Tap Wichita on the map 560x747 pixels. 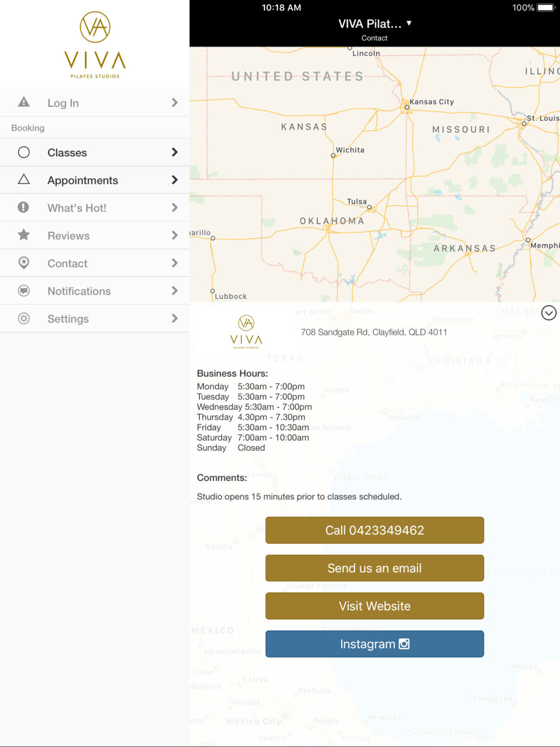pos(350,150)
